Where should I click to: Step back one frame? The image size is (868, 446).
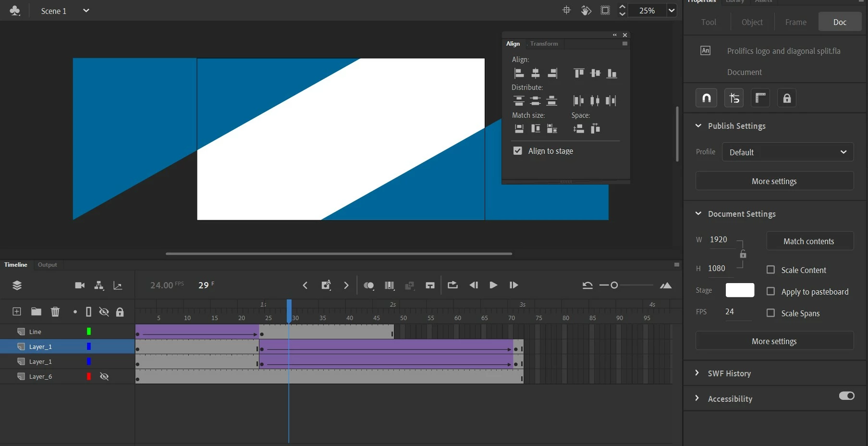click(474, 285)
